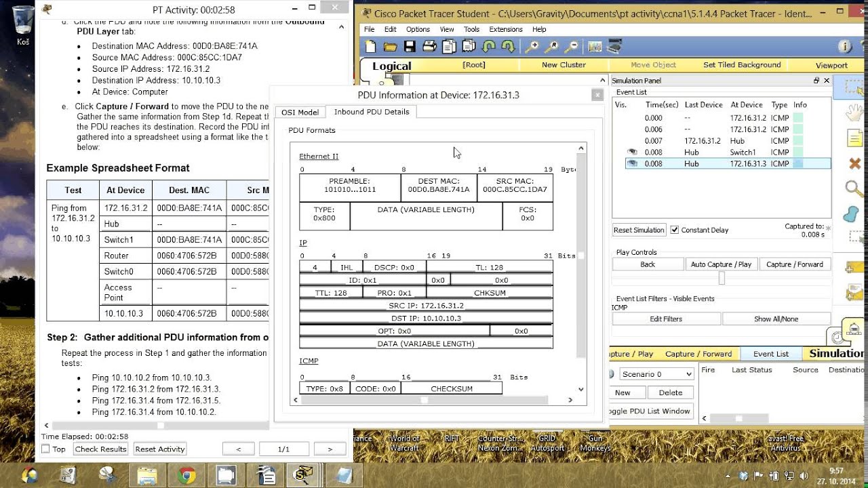This screenshot has height=488, width=868.
Task: Select the Inspect magnifier tool
Action: point(854,188)
